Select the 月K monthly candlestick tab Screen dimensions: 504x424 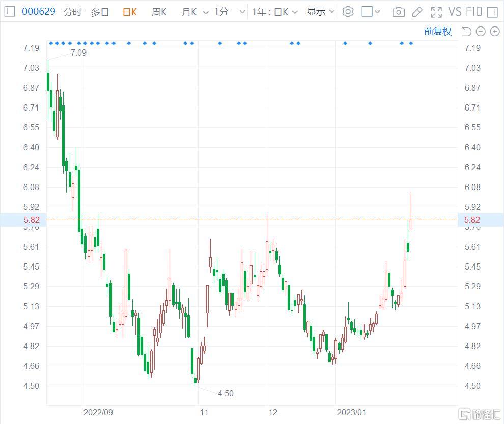(x=189, y=12)
